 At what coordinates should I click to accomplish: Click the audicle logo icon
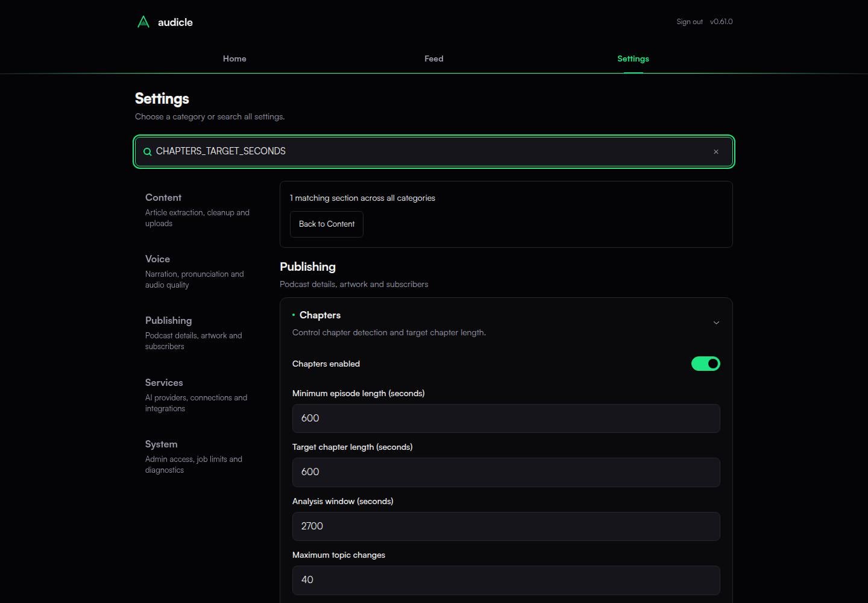click(x=143, y=22)
